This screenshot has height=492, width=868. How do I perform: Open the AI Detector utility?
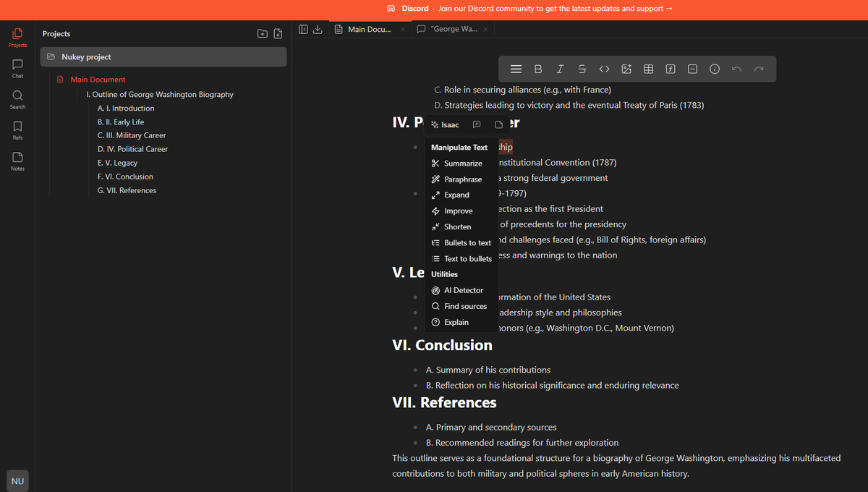click(461, 290)
